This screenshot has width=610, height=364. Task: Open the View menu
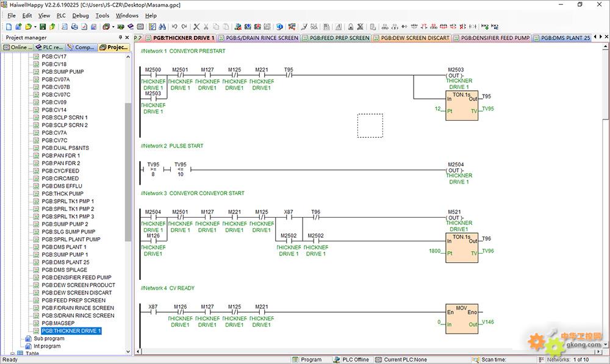tap(44, 16)
